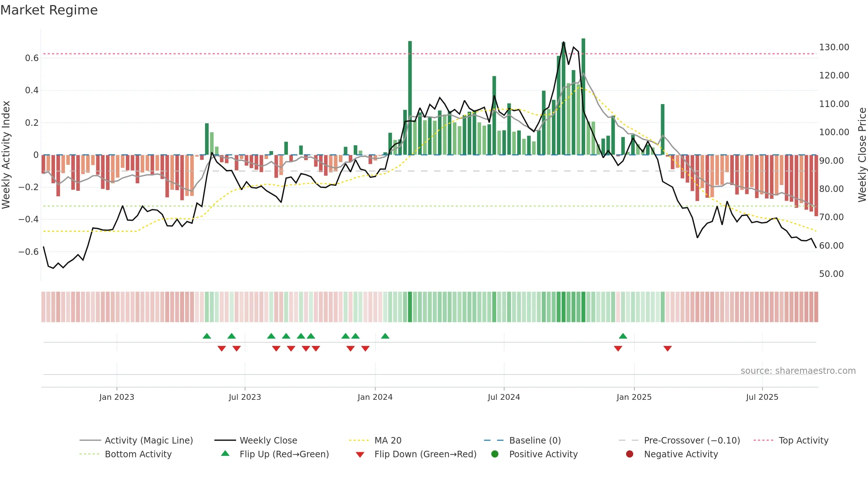
Task: Click the red Flip Down legend triangle icon
Action: [360, 455]
